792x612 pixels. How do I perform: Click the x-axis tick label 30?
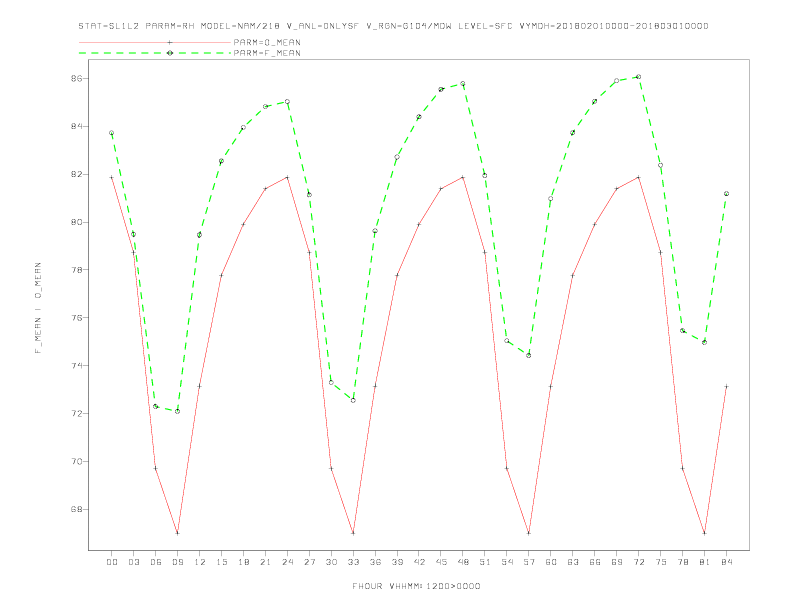tap(331, 562)
